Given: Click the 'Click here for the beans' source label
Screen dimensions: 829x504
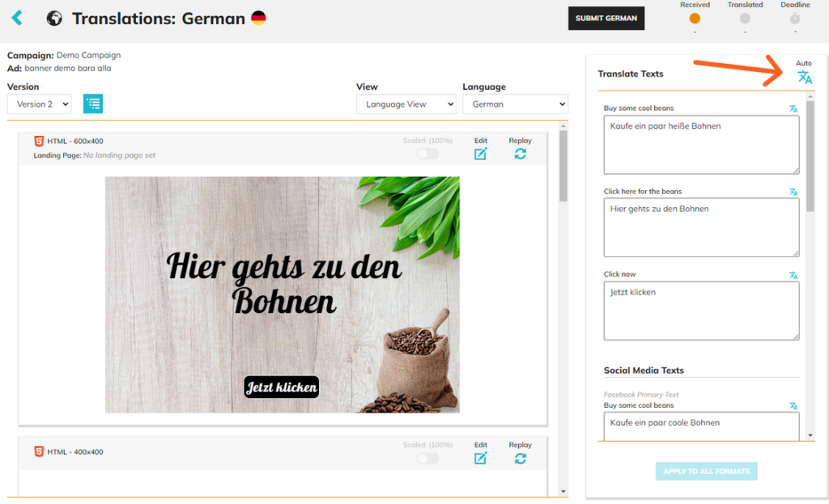Looking at the screenshot, I should [x=642, y=191].
